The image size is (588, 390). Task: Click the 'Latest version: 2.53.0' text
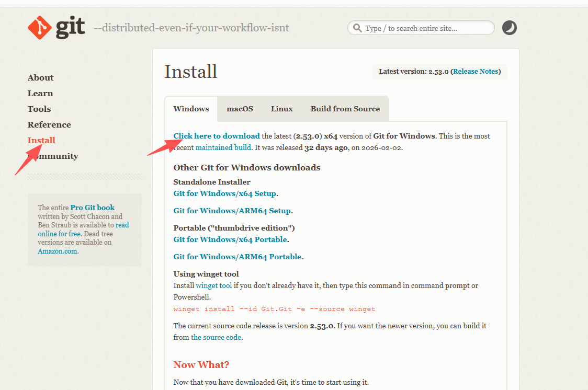(x=414, y=71)
